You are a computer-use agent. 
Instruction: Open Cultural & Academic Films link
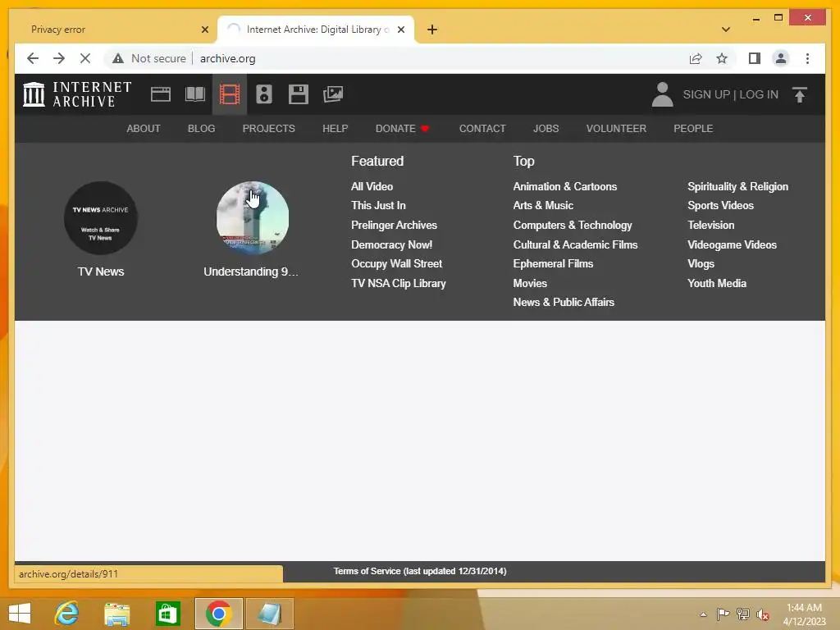575,244
